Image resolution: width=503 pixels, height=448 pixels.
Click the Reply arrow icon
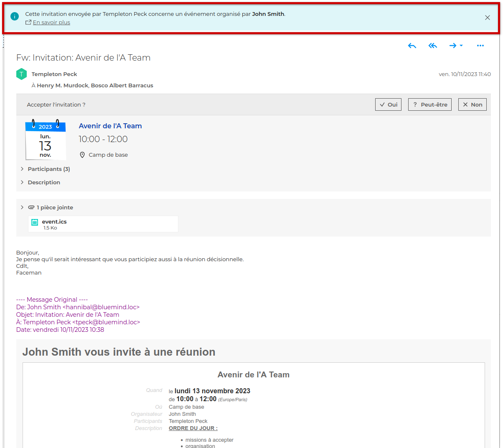pyautogui.click(x=412, y=46)
